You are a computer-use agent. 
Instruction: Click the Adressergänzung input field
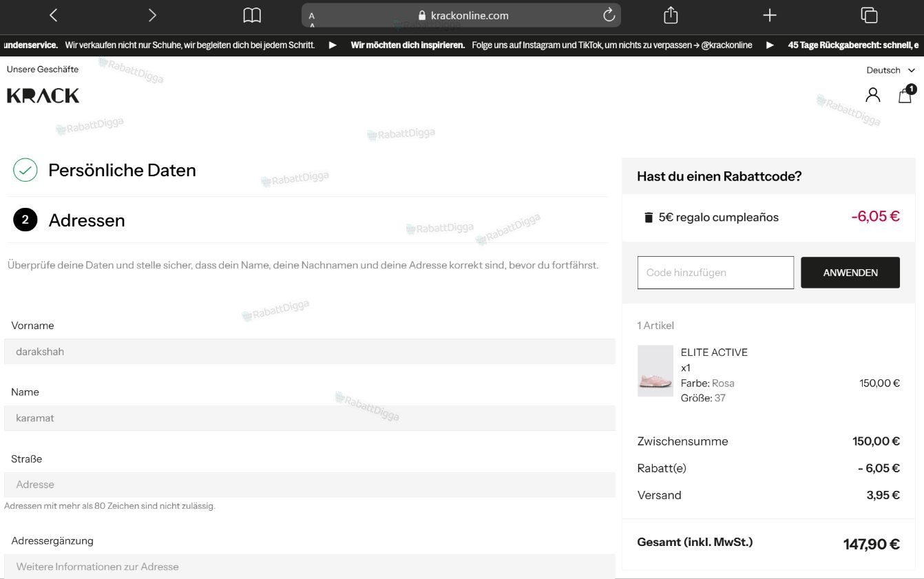coord(310,567)
